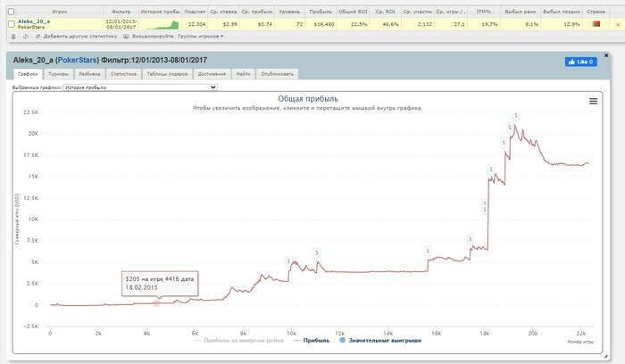Open the Турниры tab
The height and width of the screenshot is (364, 625).
click(58, 74)
